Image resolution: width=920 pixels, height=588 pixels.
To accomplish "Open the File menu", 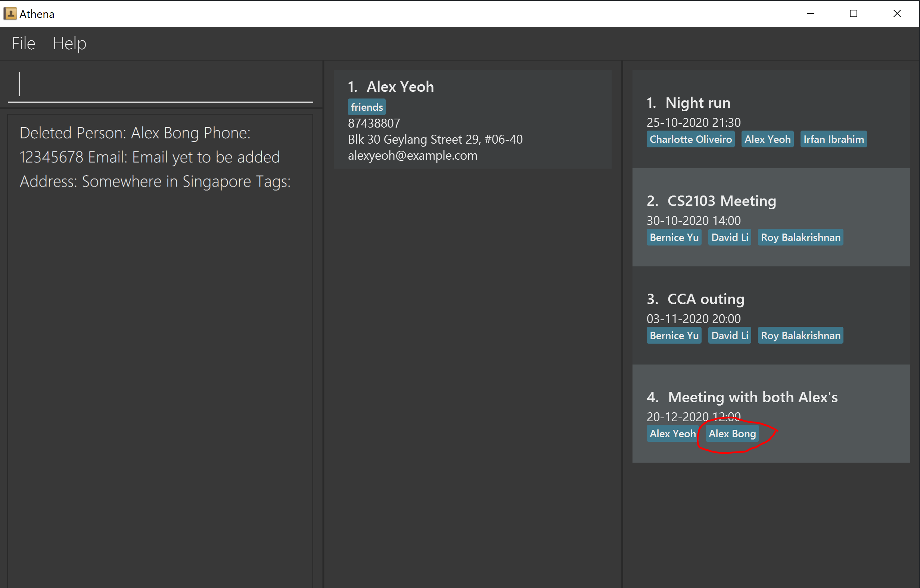I will 23,44.
